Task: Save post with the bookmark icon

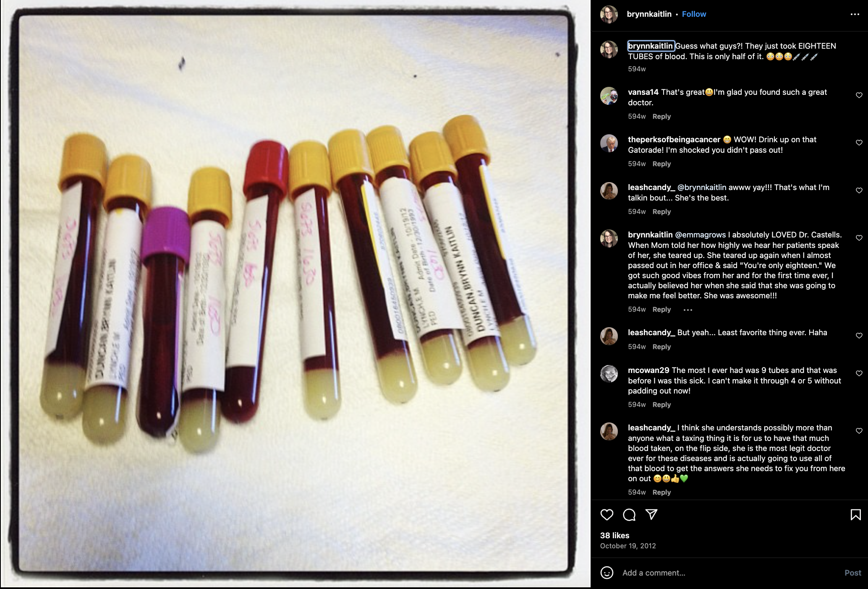Action: pyautogui.click(x=855, y=515)
